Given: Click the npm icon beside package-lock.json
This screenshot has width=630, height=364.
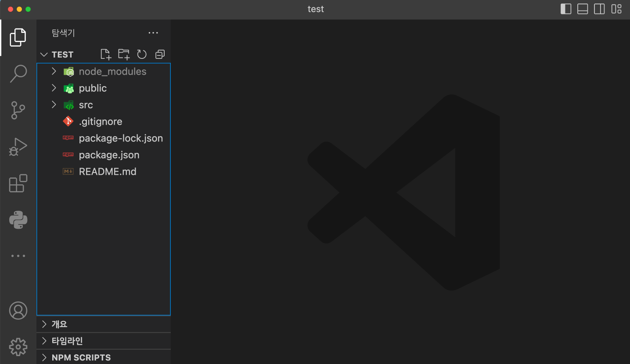Looking at the screenshot, I should coord(68,138).
